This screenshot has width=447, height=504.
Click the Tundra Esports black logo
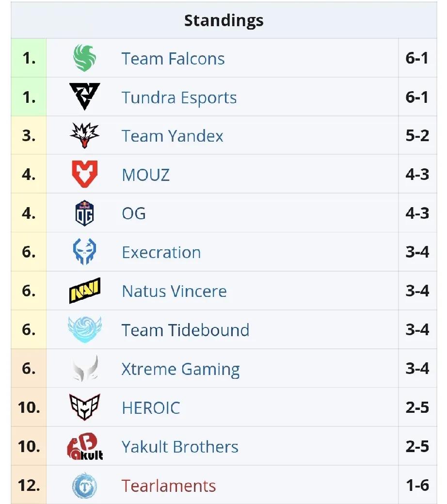coord(85,97)
